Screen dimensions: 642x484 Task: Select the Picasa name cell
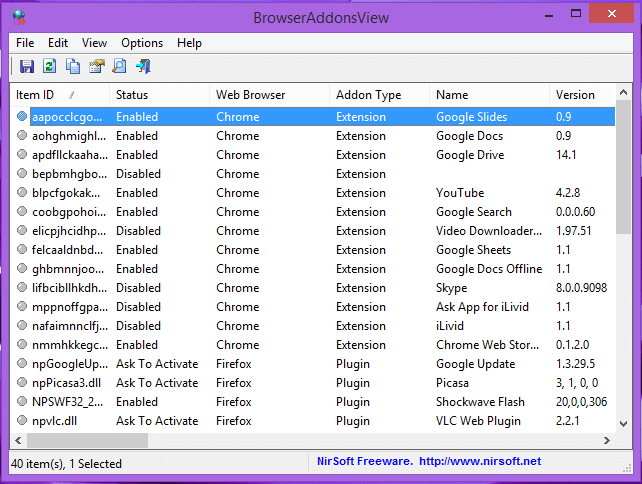click(452, 383)
